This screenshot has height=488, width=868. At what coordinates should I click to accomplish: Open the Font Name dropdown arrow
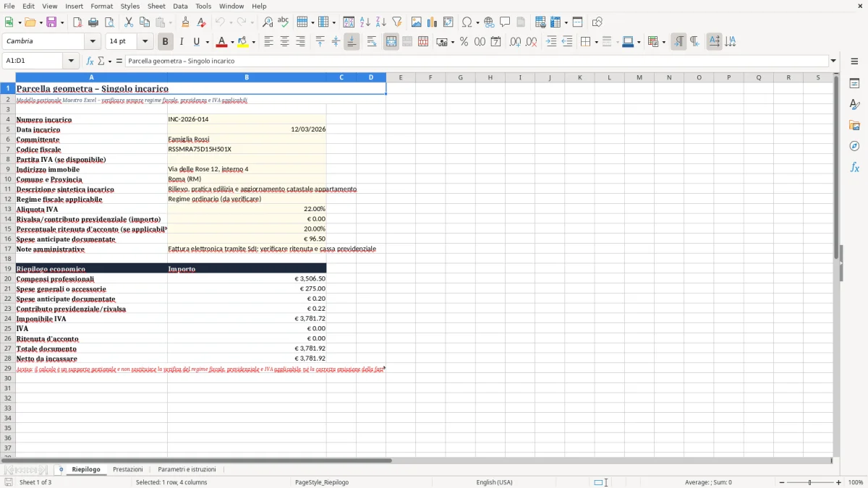(x=93, y=42)
